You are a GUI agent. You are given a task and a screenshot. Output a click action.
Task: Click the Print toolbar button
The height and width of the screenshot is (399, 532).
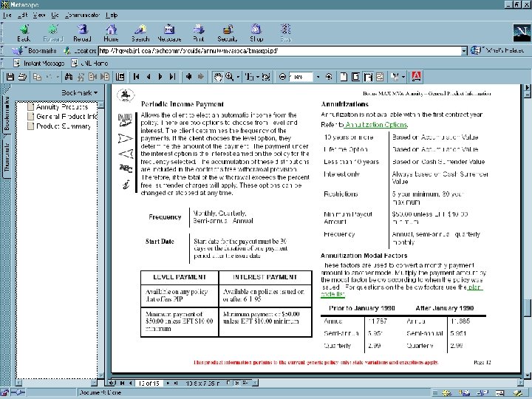[199, 33]
